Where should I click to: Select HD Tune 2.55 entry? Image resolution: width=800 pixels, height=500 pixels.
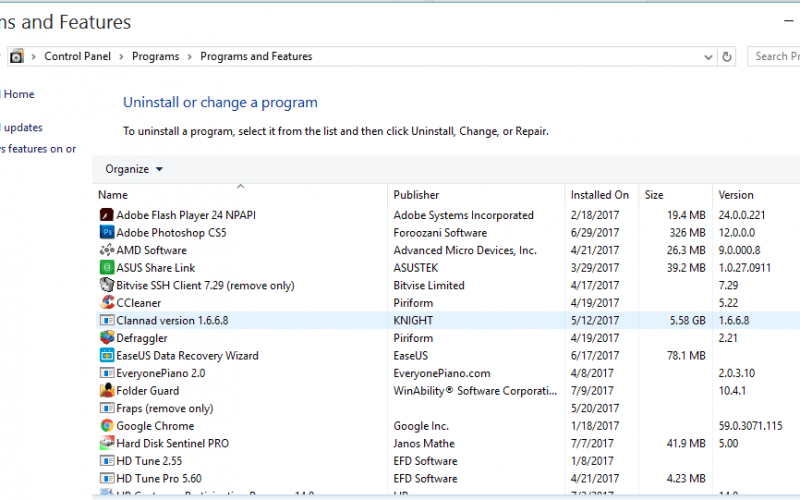pyautogui.click(x=448, y=461)
